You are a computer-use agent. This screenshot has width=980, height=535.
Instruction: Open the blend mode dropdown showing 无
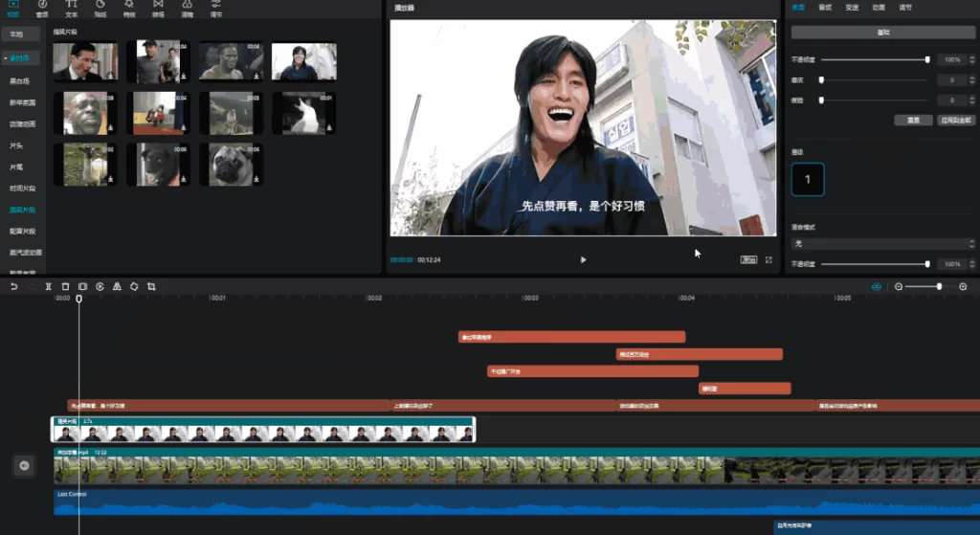(882, 244)
